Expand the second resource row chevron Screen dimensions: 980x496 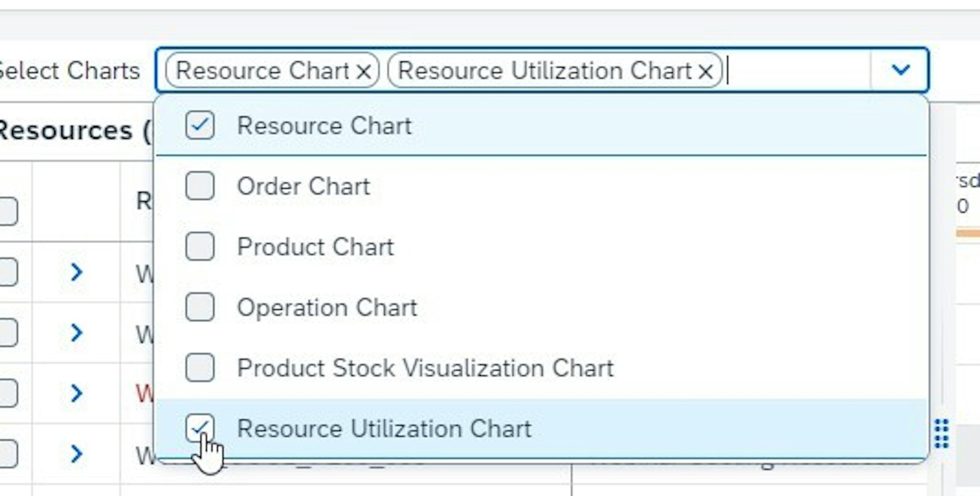77,333
